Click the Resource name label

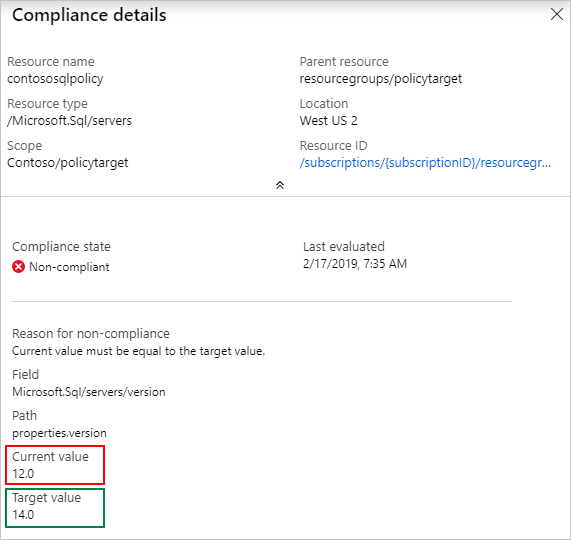point(51,62)
